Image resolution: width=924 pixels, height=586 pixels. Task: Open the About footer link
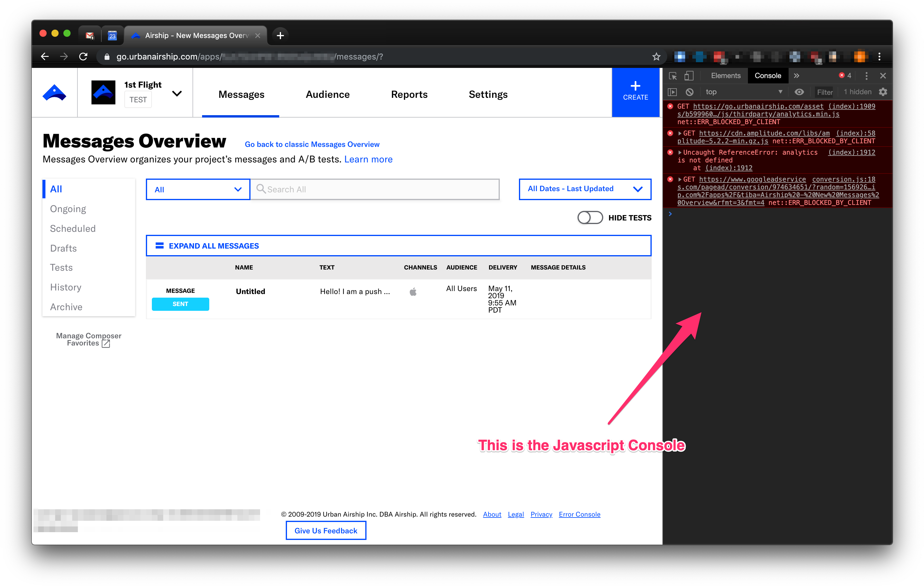pos(492,514)
